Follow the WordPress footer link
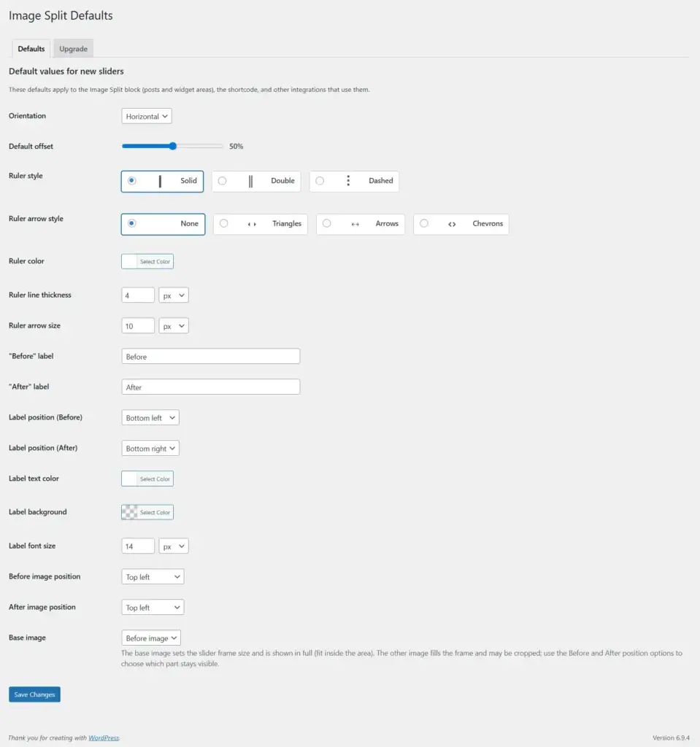Viewport: 700px width, 747px height. click(103, 738)
